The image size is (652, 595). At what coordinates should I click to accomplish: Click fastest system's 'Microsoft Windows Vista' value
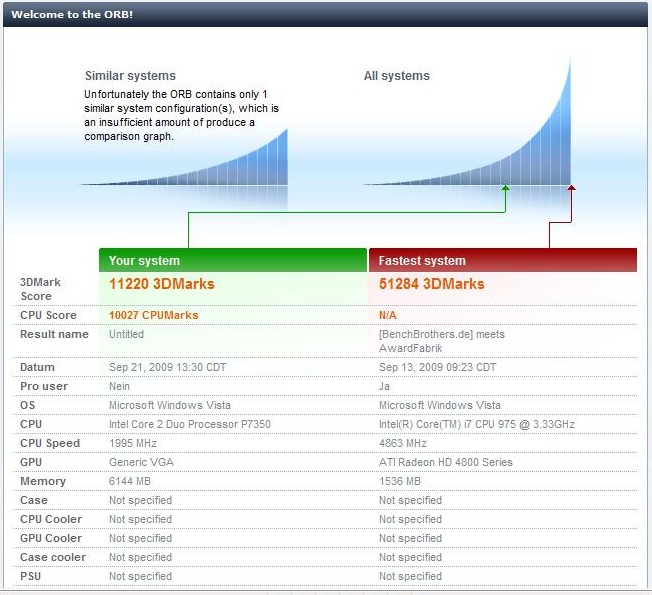(440, 405)
